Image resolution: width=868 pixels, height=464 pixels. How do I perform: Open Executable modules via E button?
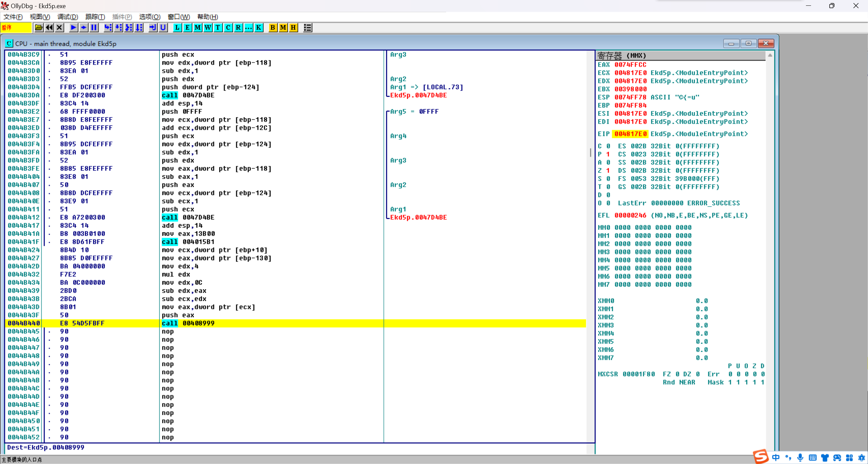187,28
